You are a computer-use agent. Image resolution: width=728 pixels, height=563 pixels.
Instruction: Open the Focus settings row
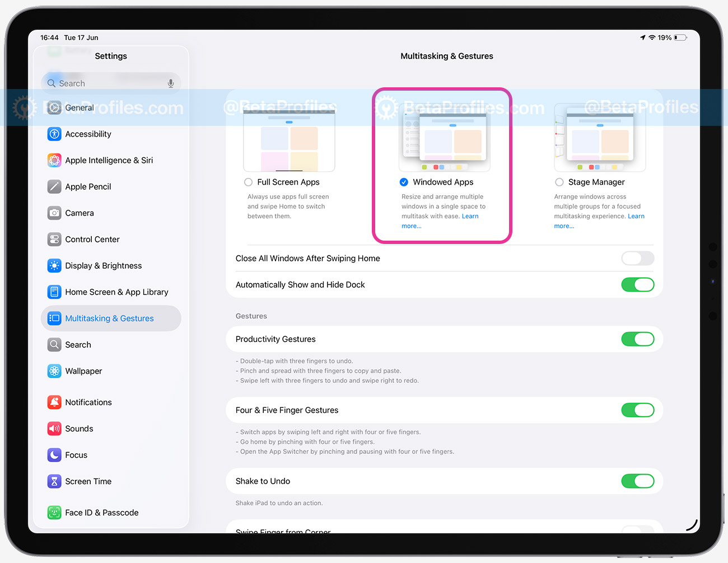[111, 454]
